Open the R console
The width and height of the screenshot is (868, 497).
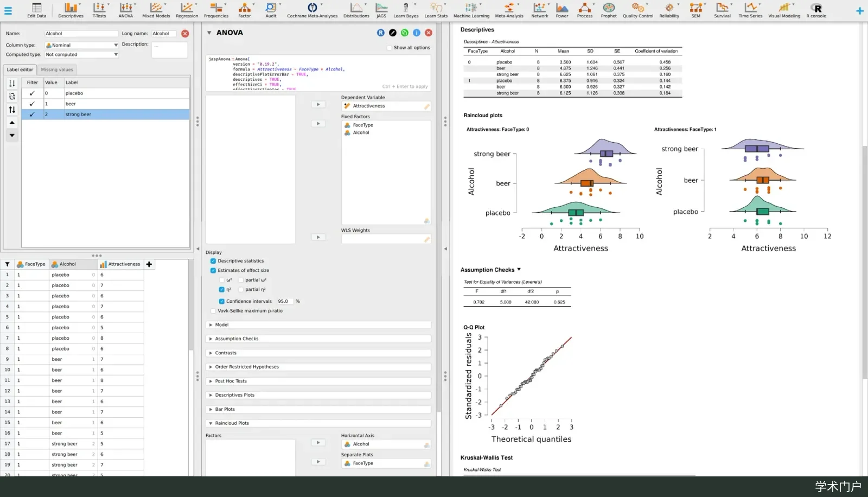(816, 10)
